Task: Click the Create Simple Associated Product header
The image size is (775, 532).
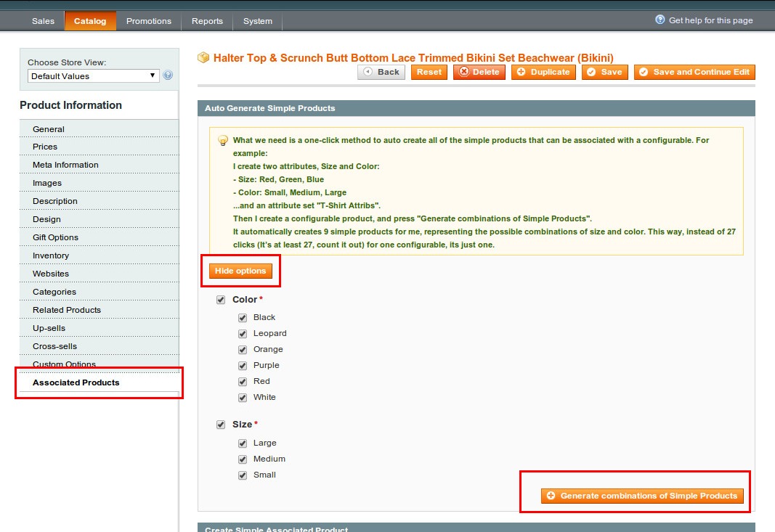Action: pyautogui.click(x=476, y=528)
